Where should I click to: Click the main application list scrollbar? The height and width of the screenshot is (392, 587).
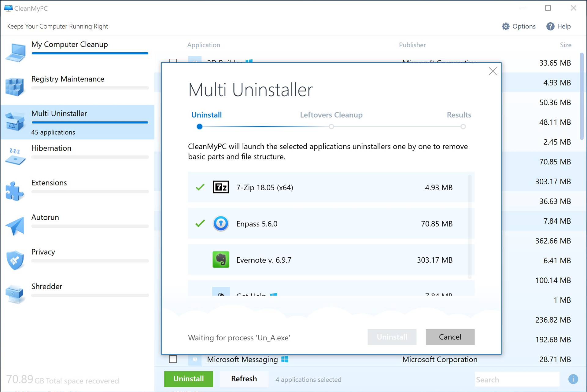pyautogui.click(x=581, y=96)
